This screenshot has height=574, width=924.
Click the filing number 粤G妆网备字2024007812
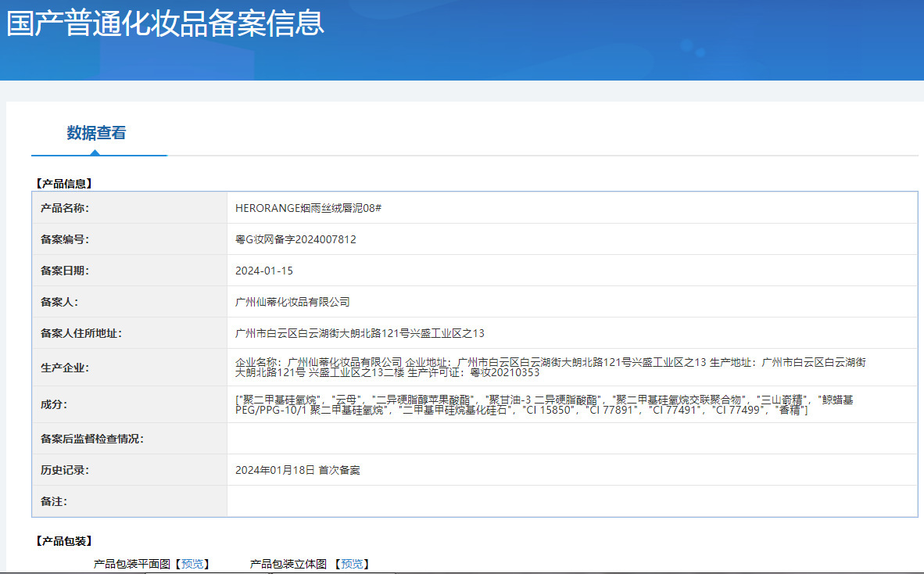[x=295, y=239]
